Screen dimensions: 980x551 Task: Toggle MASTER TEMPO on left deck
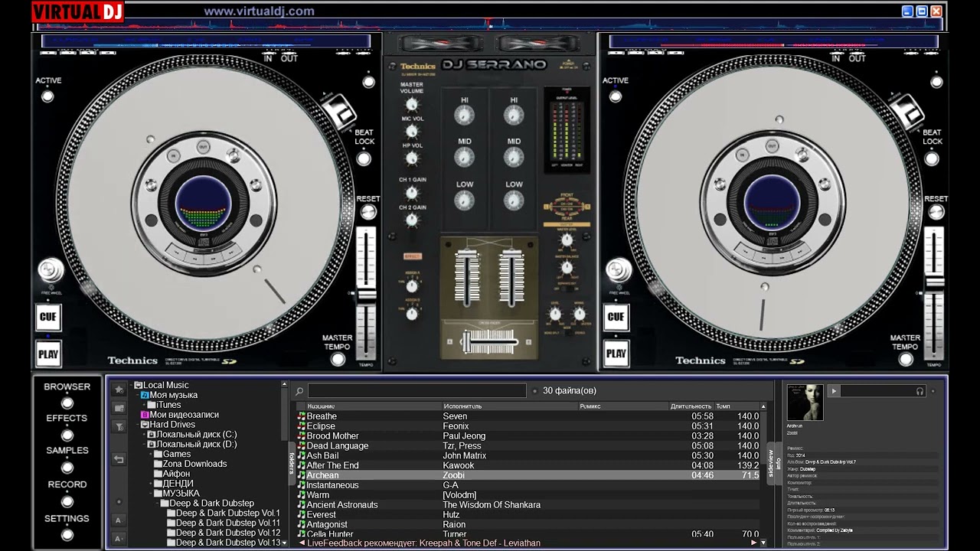click(338, 359)
